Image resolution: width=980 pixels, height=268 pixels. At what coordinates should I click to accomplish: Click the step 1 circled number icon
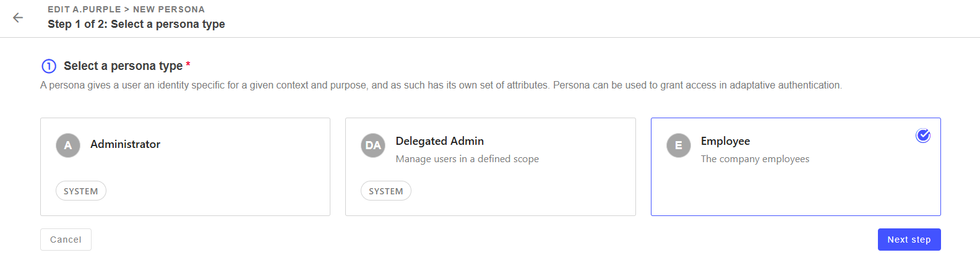tap(49, 66)
